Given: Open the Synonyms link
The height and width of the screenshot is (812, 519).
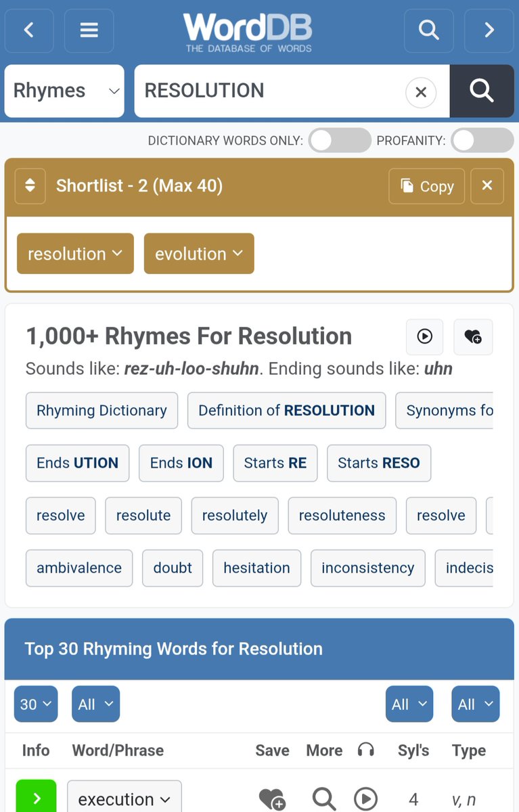Looking at the screenshot, I should pos(445,410).
